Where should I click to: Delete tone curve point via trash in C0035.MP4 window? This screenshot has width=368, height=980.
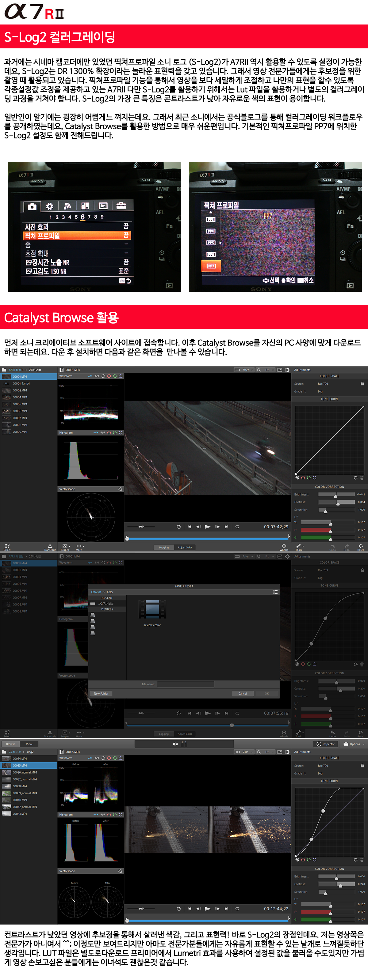362,859
